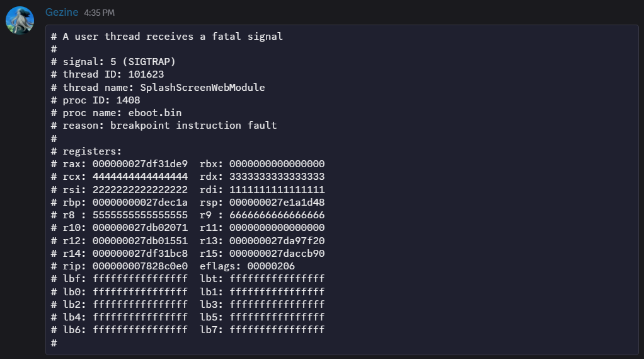Open the Gezine username profile
The width and height of the screenshot is (644, 359).
pos(62,12)
